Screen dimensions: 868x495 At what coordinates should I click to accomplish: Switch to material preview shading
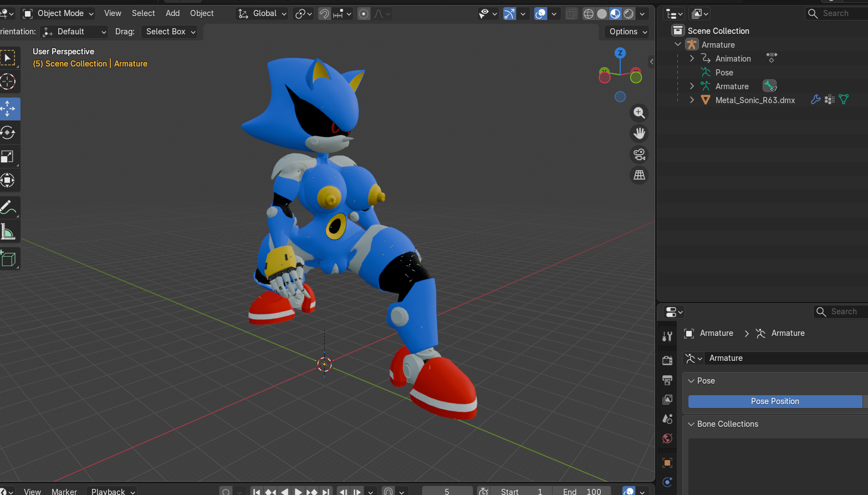pyautogui.click(x=615, y=13)
